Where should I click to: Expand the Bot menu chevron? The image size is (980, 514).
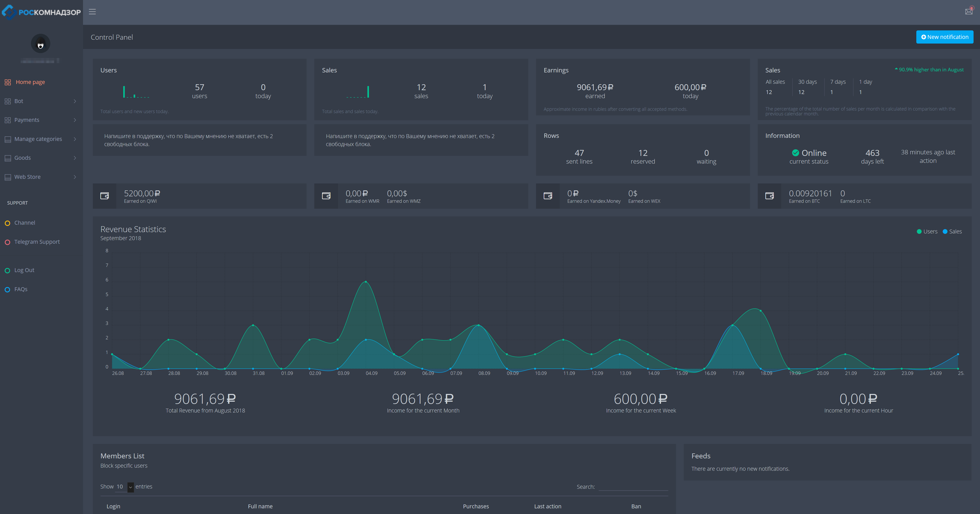click(x=75, y=101)
